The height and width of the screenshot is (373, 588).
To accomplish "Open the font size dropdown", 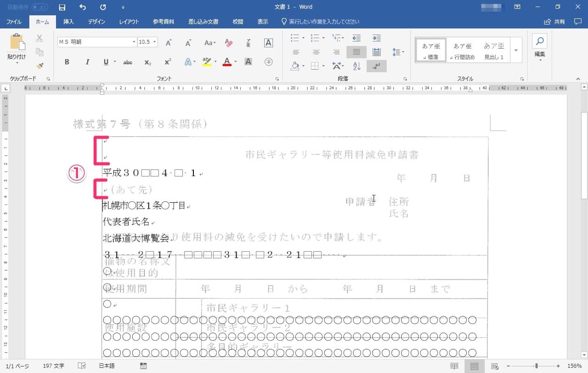I will pos(155,42).
